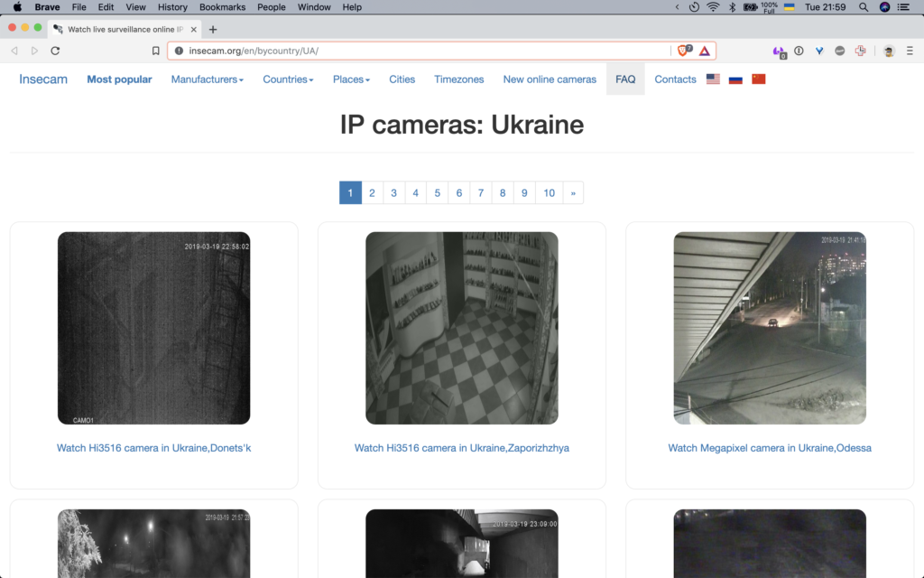Screen dimensions: 924x578
Task: Click Watch Hi3516 camera in Ukraine,Zaporizhzhya link
Action: 462,448
